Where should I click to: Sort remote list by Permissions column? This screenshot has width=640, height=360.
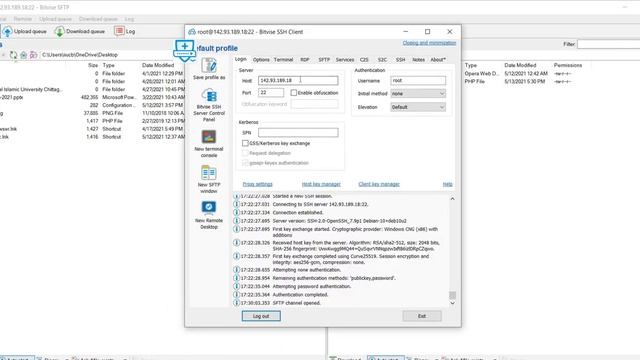(x=568, y=65)
